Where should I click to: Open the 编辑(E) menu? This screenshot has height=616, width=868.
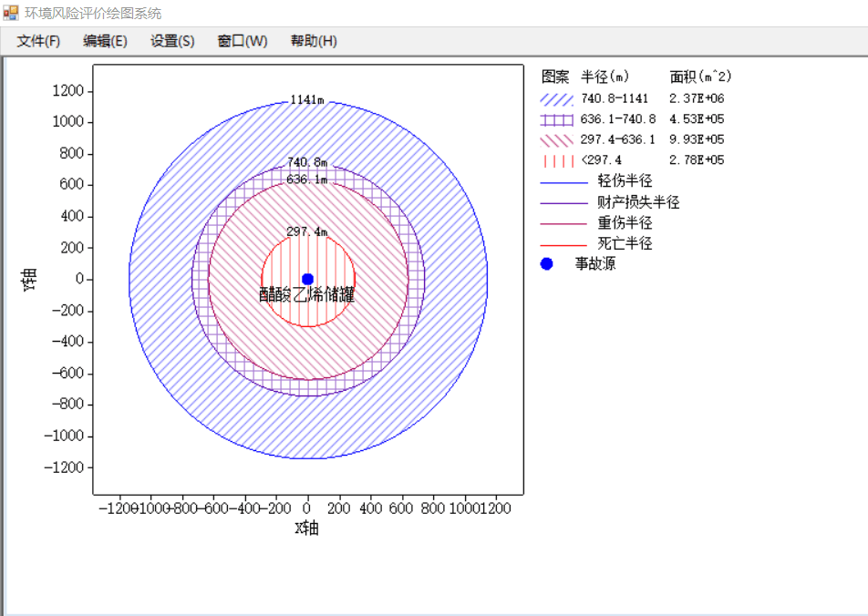(x=105, y=41)
